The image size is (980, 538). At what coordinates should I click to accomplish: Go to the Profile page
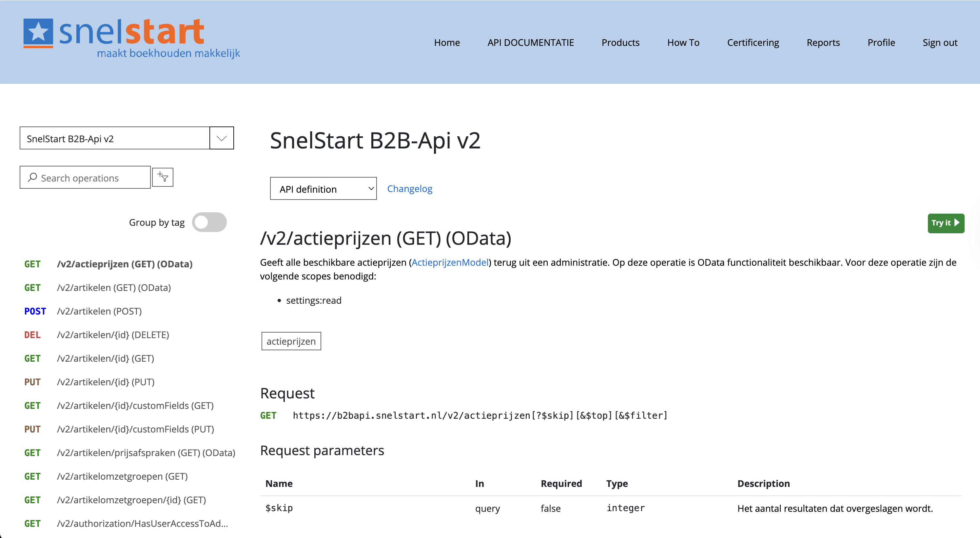point(881,42)
